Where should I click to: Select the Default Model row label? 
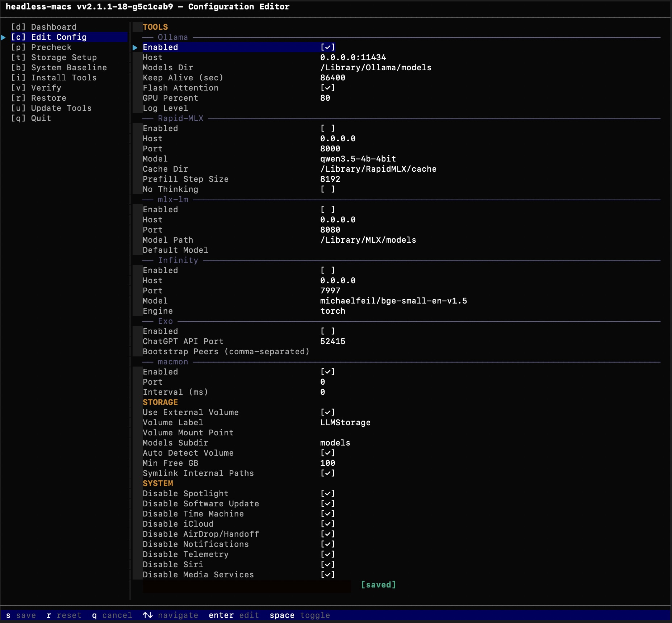click(175, 250)
